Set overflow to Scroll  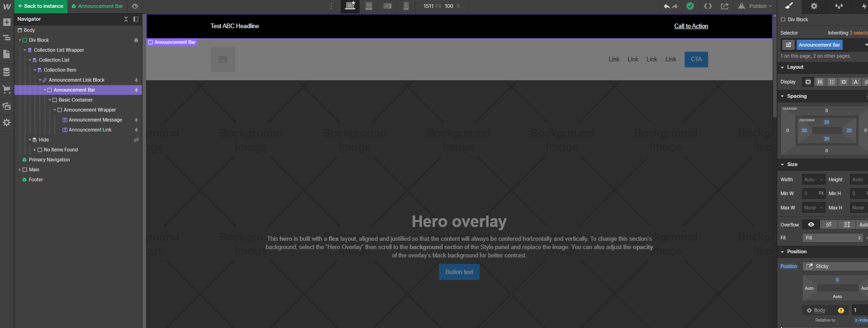(846, 225)
